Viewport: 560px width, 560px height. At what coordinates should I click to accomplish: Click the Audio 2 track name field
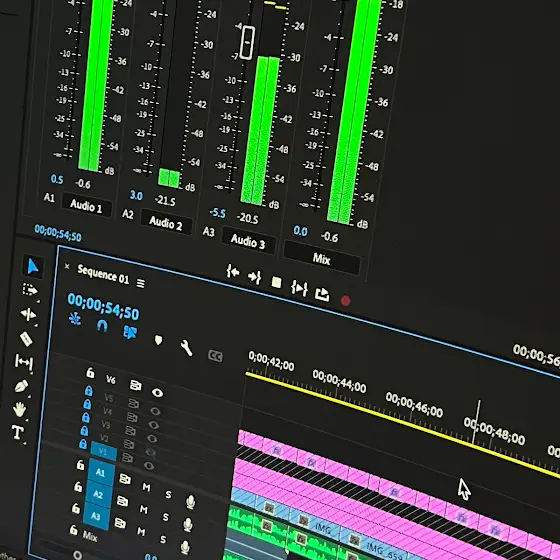click(166, 223)
